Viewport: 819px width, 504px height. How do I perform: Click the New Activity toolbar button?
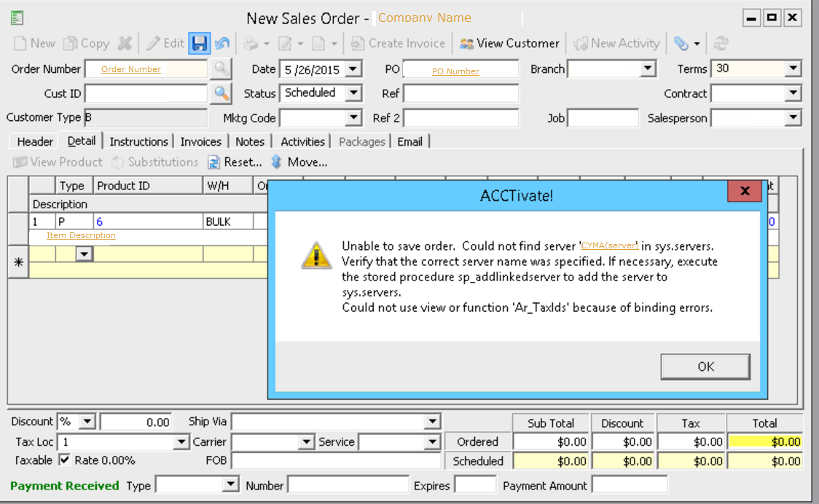coord(616,44)
